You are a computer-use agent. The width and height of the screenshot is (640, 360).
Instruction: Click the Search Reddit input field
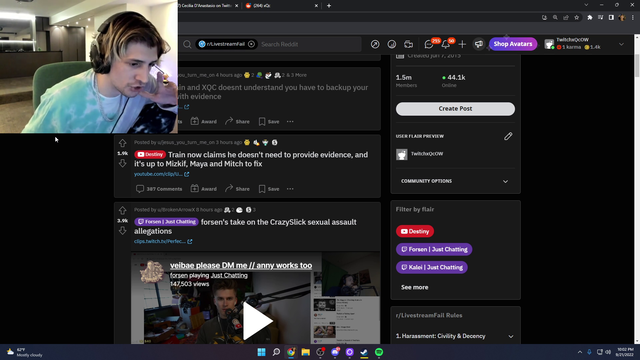(x=310, y=44)
